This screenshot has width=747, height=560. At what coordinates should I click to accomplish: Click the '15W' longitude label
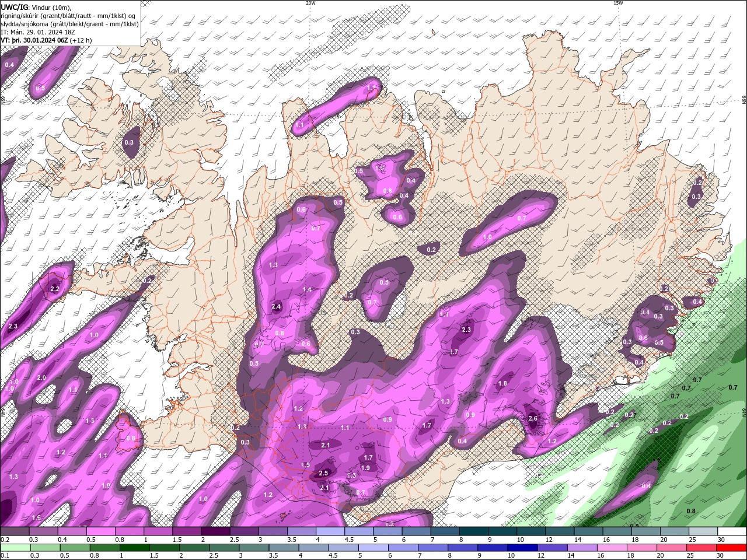618,3
